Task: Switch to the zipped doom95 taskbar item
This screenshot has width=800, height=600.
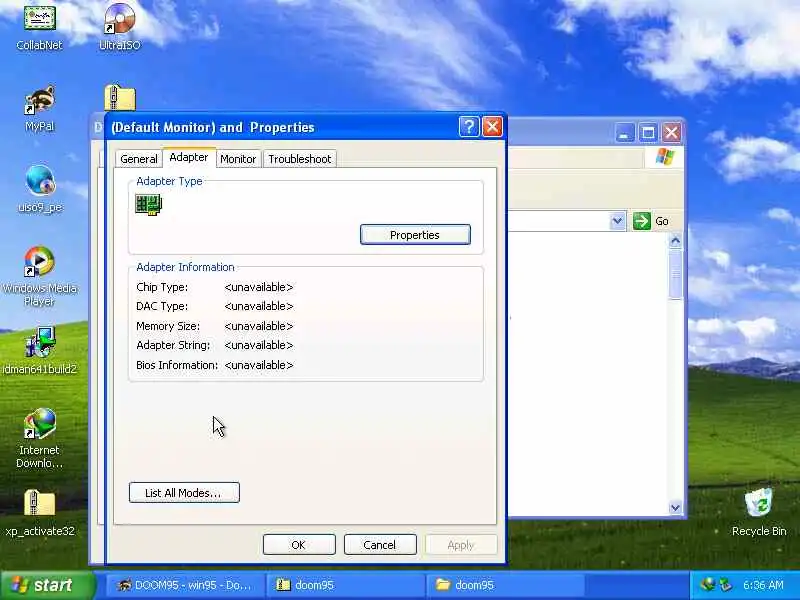Action: (x=345, y=585)
